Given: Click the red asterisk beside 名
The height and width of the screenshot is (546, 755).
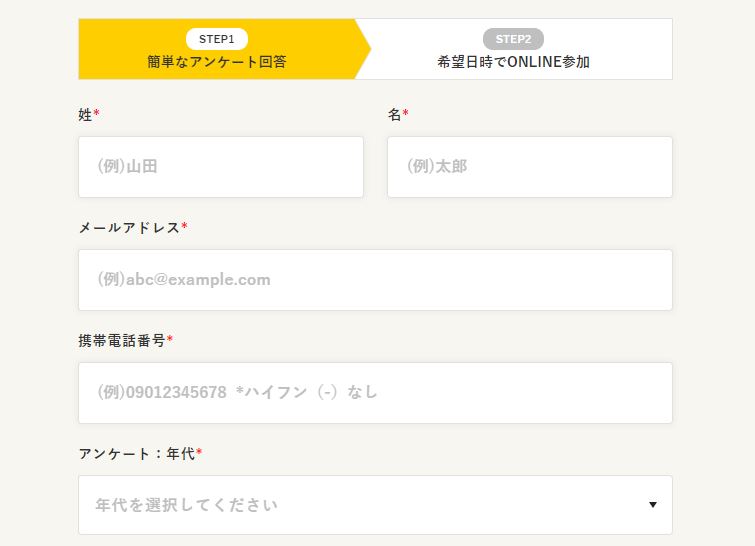Looking at the screenshot, I should pos(405,114).
